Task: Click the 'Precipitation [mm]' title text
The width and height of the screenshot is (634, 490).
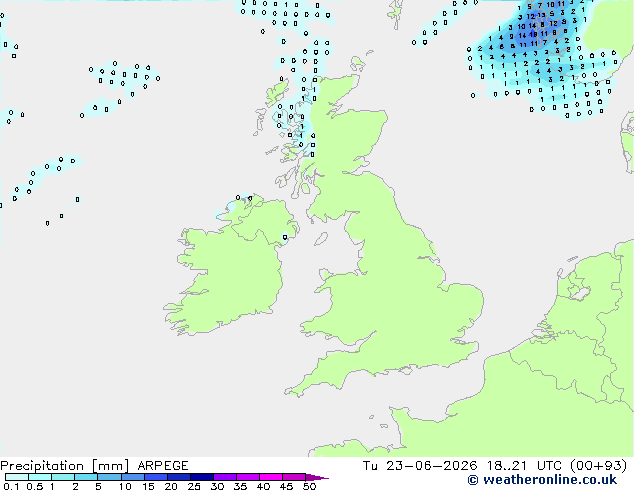Action: 65,466
